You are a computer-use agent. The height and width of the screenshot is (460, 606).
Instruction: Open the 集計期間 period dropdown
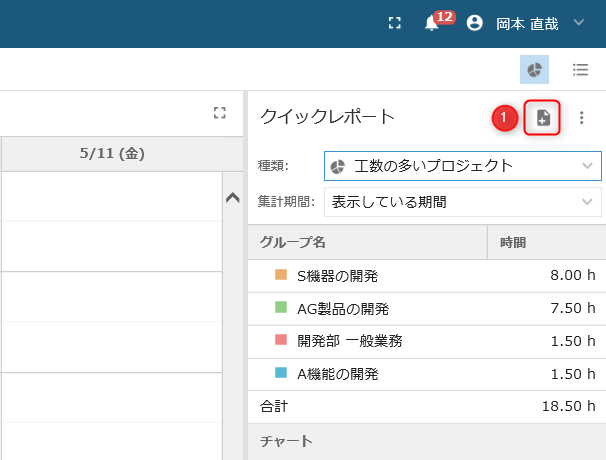click(x=463, y=202)
